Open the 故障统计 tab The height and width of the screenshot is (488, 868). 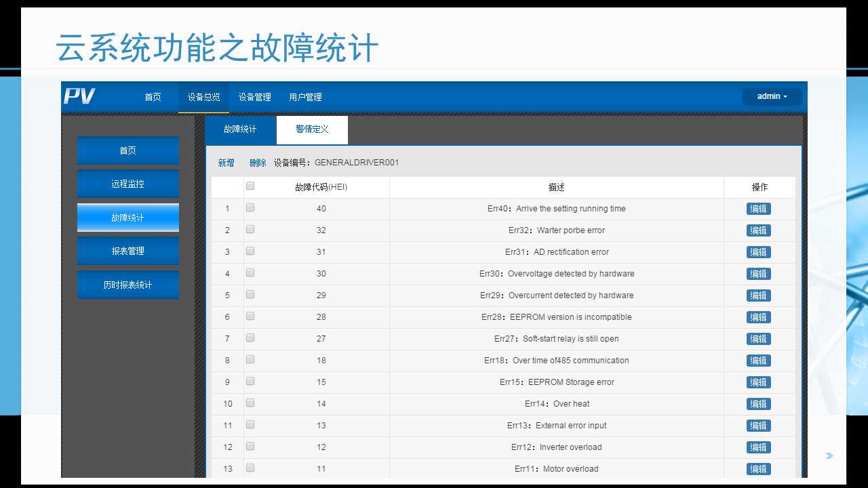tap(240, 129)
